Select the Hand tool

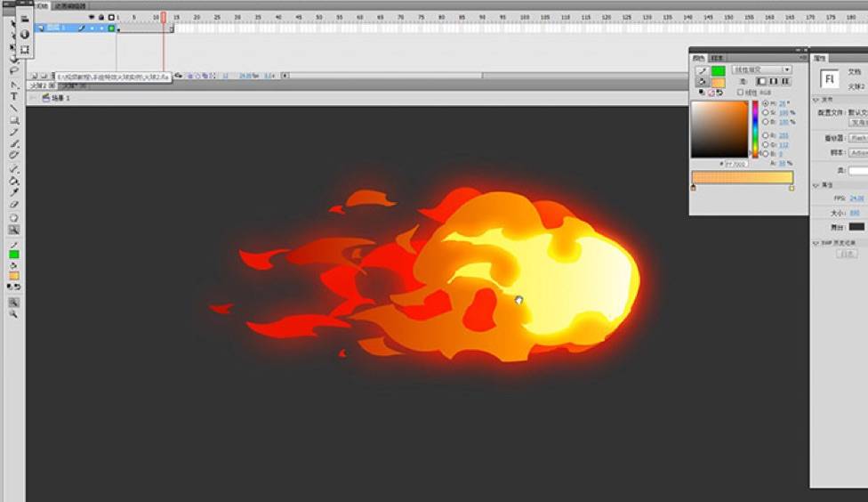point(14,218)
